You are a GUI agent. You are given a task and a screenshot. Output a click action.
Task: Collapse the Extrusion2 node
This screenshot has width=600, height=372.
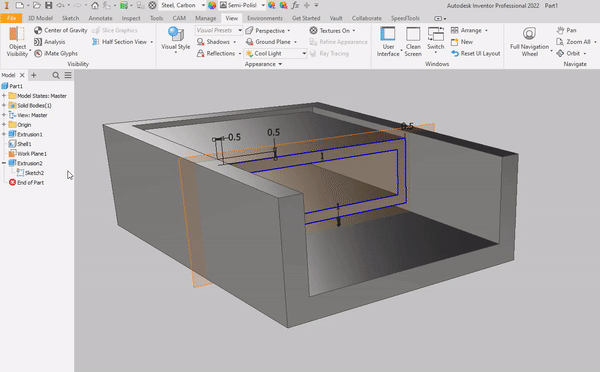tap(4, 163)
